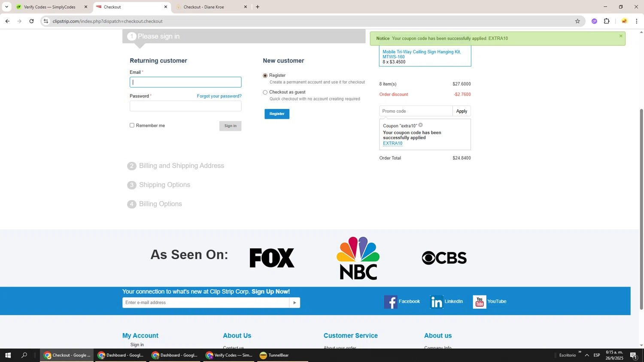The image size is (644, 362).
Task: Click the FOX logo
Action: click(272, 258)
